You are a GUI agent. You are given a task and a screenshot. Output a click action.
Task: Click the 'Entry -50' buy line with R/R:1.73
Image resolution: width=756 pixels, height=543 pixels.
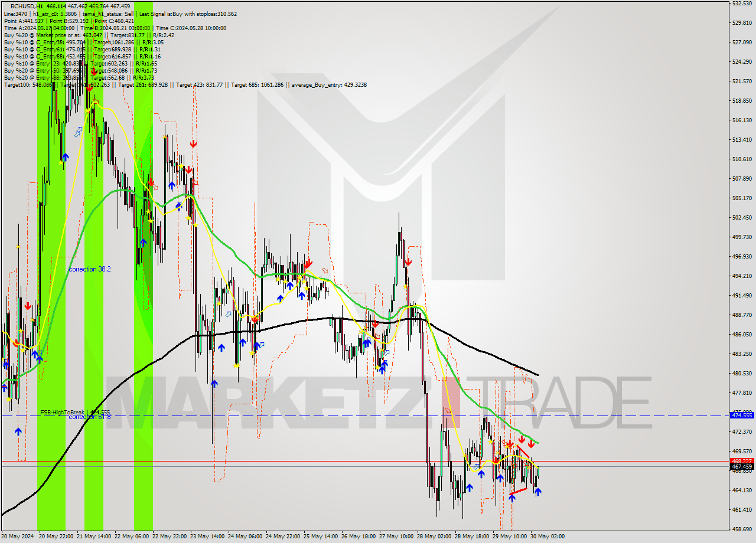click(x=80, y=70)
